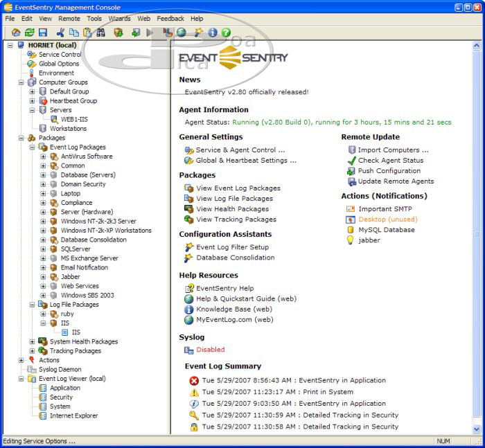Click the Paste clipboard toolbar icon
This screenshot has width=485, height=448.
tap(88, 33)
